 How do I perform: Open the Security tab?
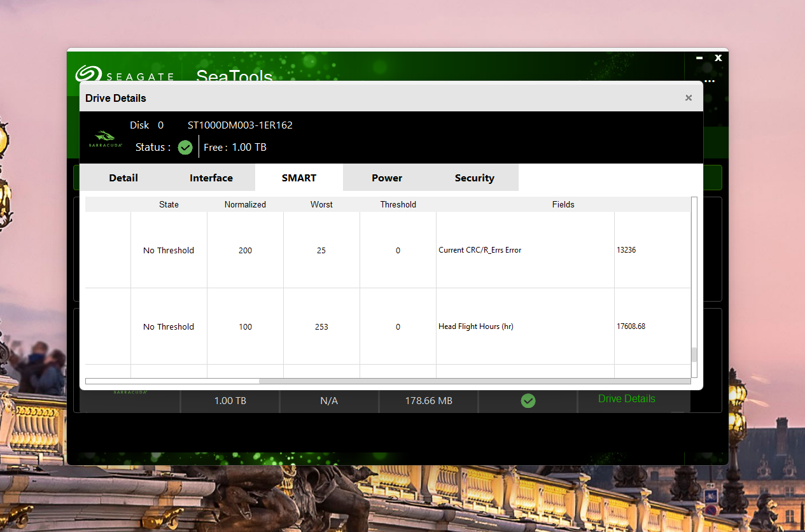(474, 178)
